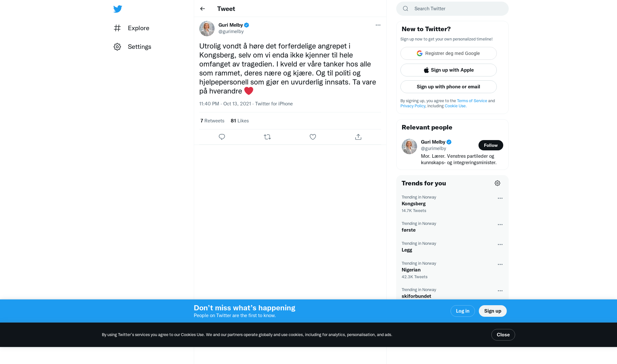Open the tweet's more options menu
Viewport: 617px width, 364px height.
coord(378,25)
